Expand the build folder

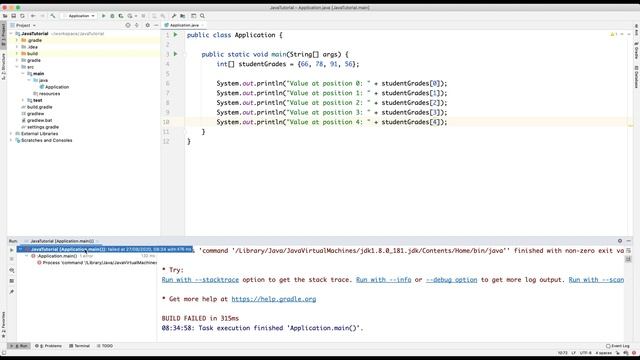point(17,53)
